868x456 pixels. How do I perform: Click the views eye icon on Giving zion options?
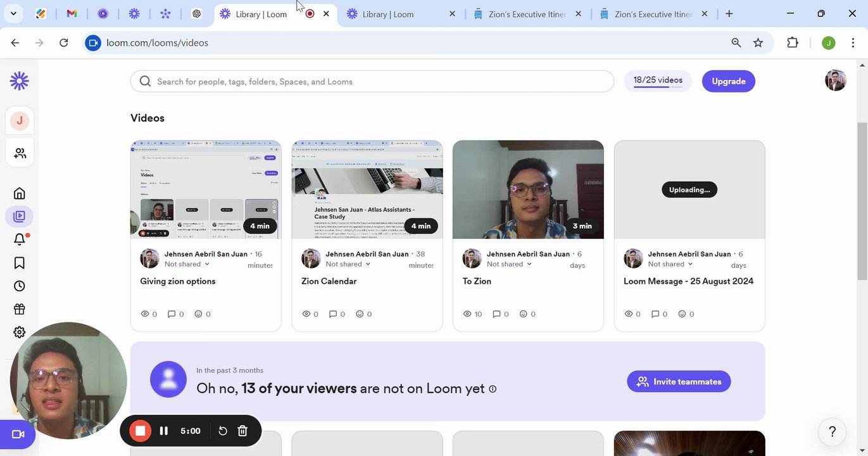(145, 314)
